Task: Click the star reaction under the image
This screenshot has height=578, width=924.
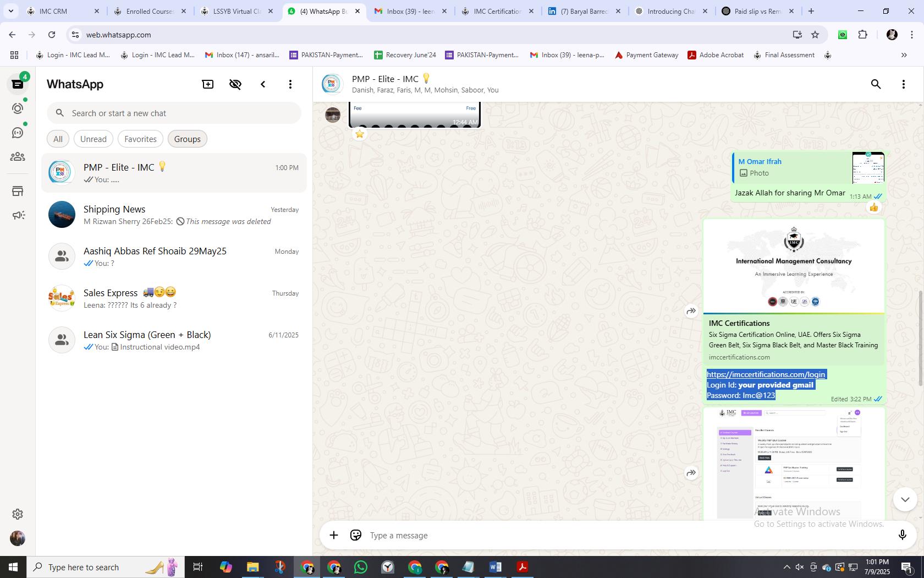Action: [x=360, y=134]
